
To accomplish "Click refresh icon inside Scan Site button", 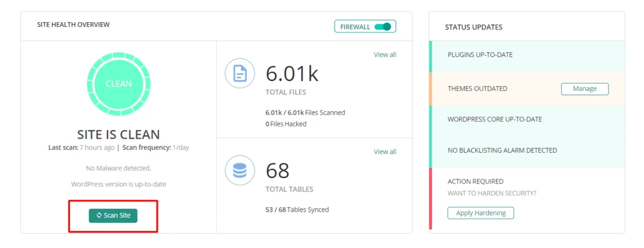I will coord(99,215).
